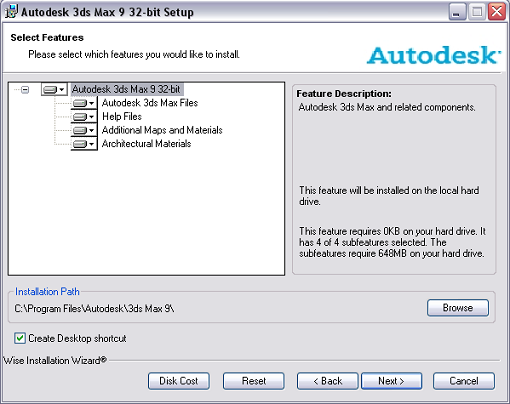The height and width of the screenshot is (404, 510).
Task: Minimize the setup window
Action: tap(457, 12)
